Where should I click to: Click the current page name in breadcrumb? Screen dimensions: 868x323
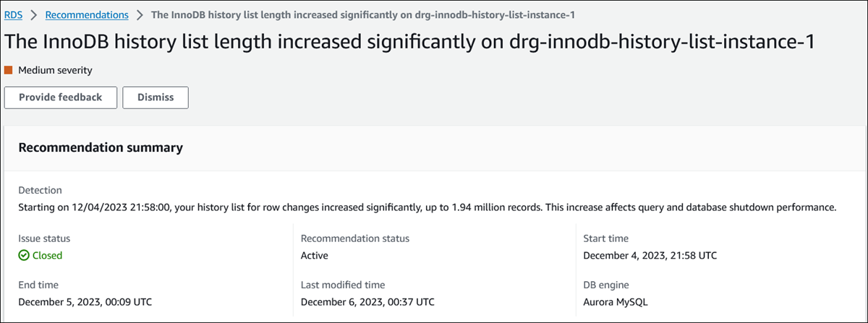click(x=362, y=14)
